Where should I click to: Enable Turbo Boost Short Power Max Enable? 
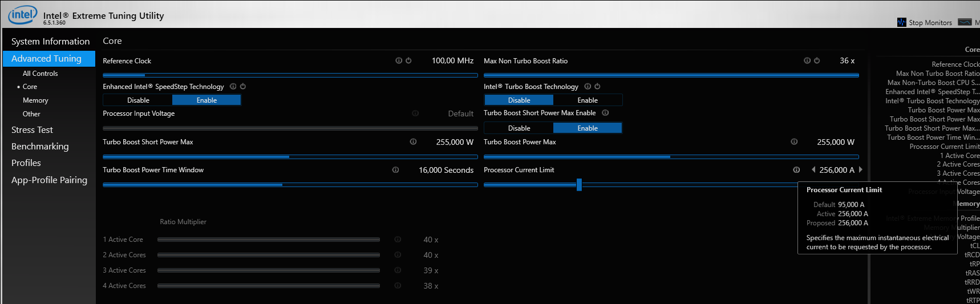pos(588,128)
